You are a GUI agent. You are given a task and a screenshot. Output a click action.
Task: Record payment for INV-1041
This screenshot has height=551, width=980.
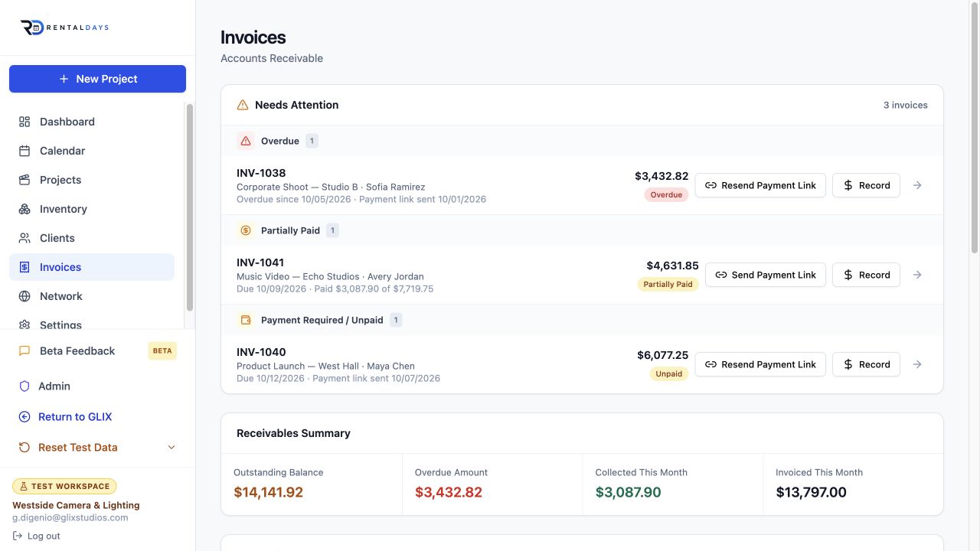pyautogui.click(x=866, y=275)
